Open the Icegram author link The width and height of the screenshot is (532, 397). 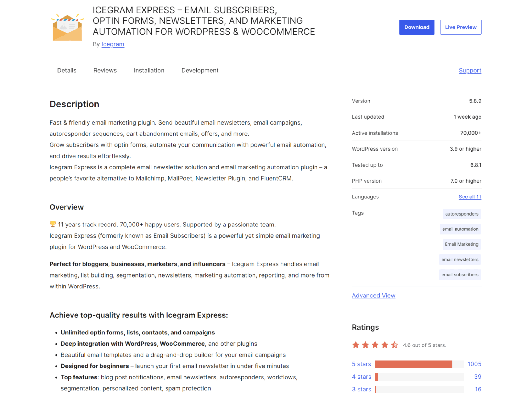113,44
